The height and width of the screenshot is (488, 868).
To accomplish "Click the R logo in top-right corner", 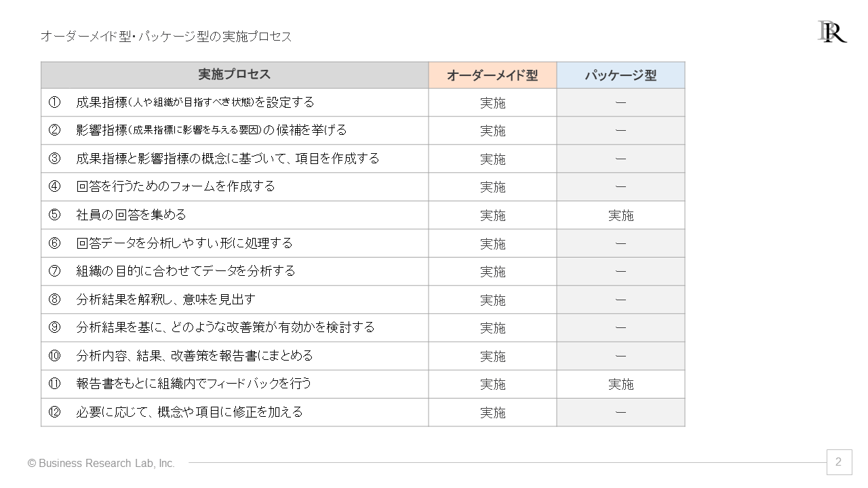I will tap(832, 32).
